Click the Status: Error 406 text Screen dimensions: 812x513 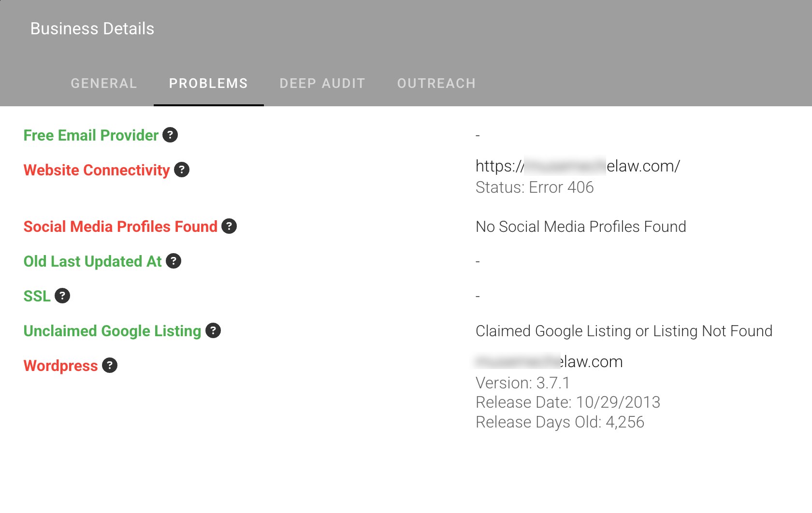[x=535, y=187]
